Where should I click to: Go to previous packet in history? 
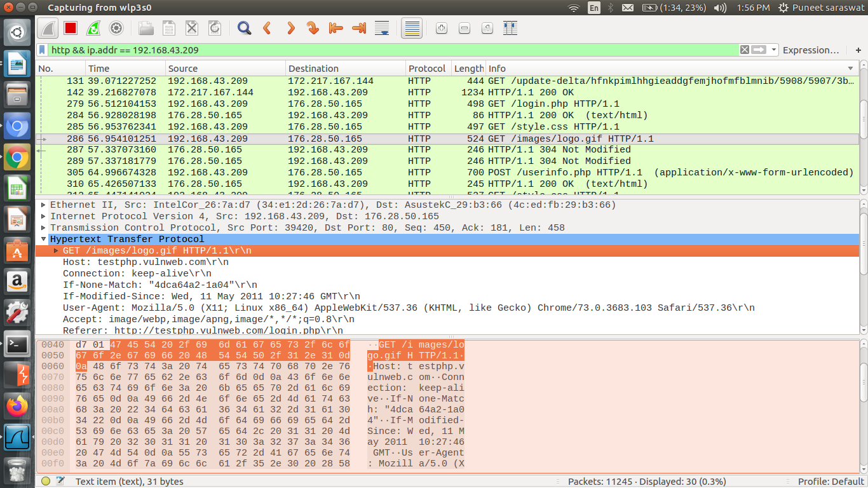coord(267,28)
